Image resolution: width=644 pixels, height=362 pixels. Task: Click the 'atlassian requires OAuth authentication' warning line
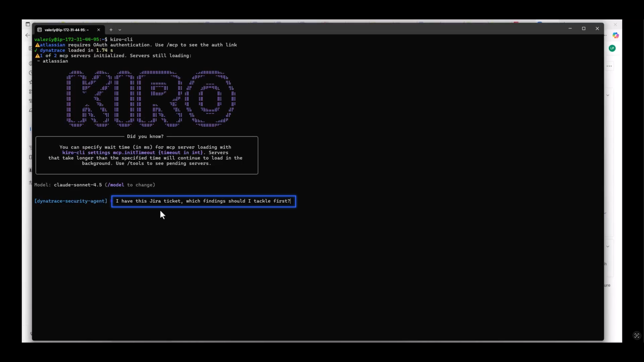tap(136, 45)
